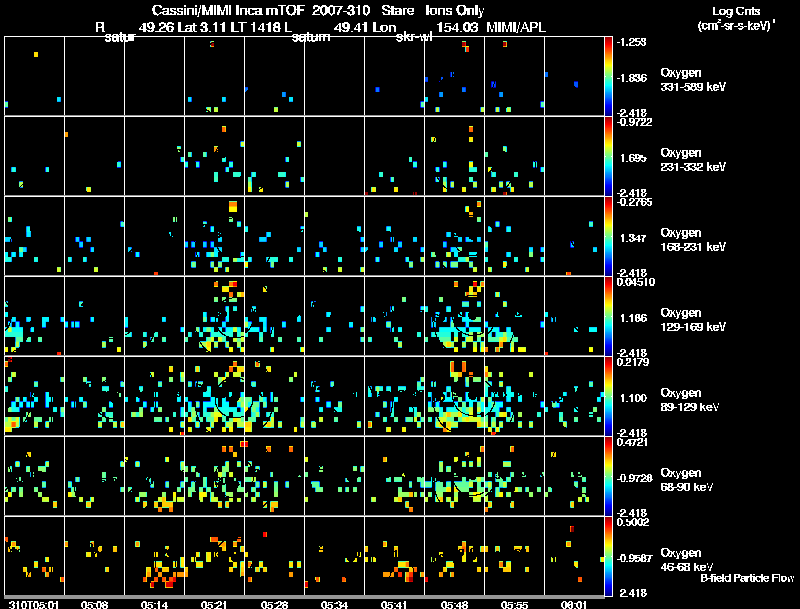Click the 'Ions Only' title text
The image size is (800, 609).
click(455, 11)
